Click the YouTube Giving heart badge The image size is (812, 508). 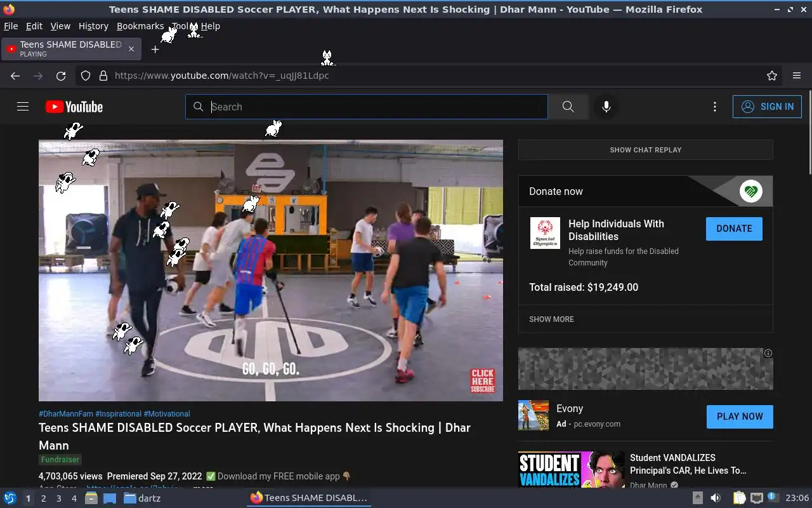(751, 191)
